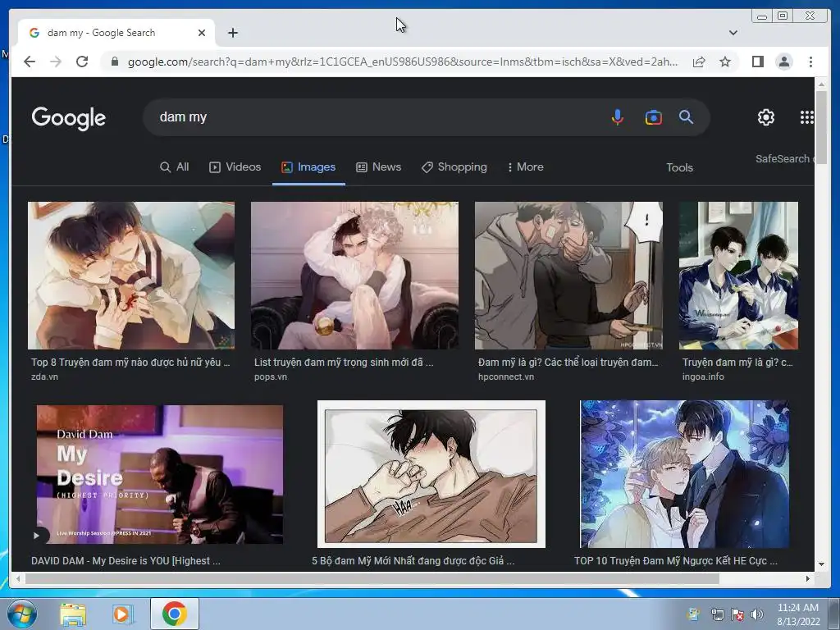Expand the tab search chevron
Viewport: 840px width, 630px height.
(x=733, y=33)
